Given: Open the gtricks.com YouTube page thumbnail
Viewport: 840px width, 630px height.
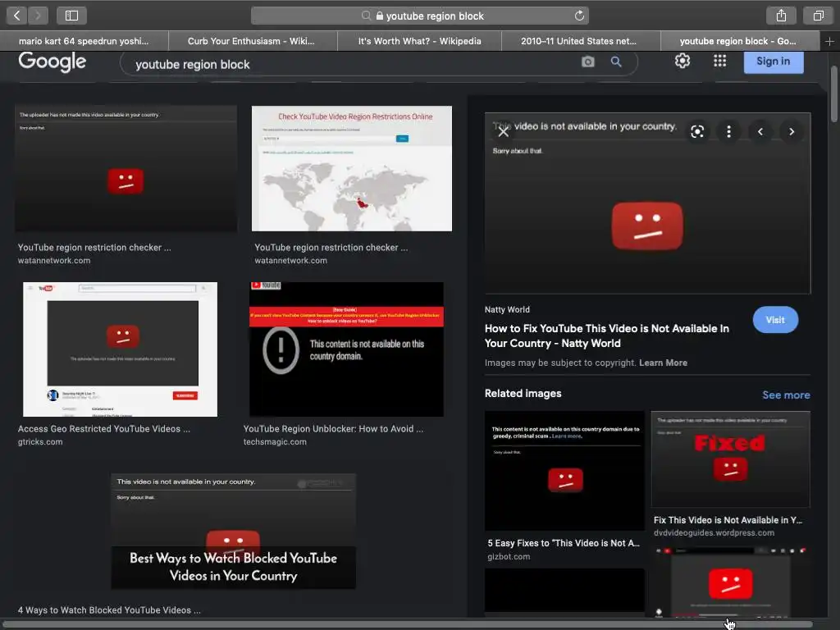Looking at the screenshot, I should pos(120,349).
